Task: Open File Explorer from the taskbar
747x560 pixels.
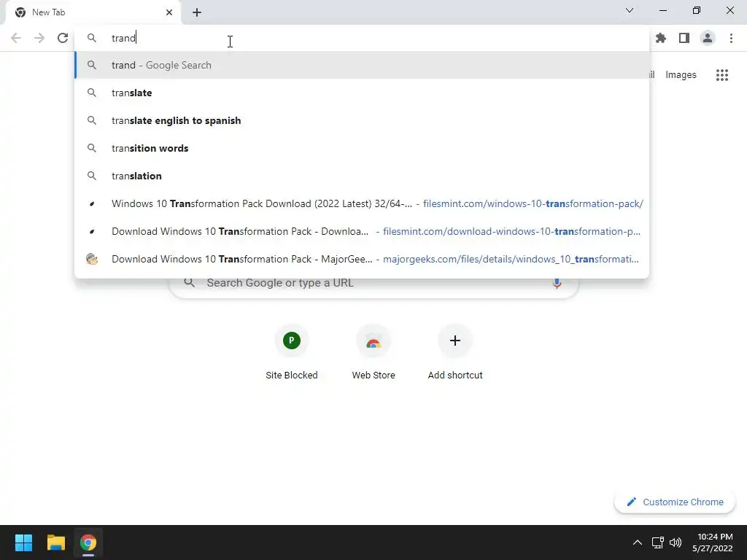Action: click(x=55, y=542)
